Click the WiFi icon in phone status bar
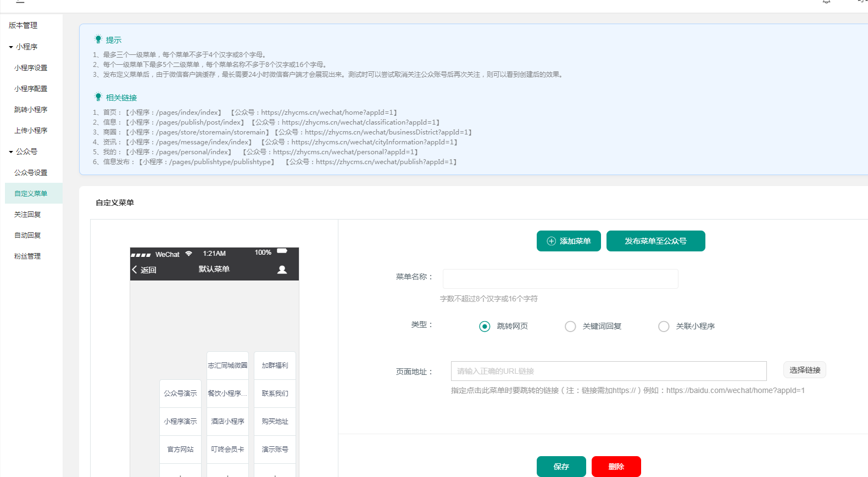 pyautogui.click(x=189, y=254)
